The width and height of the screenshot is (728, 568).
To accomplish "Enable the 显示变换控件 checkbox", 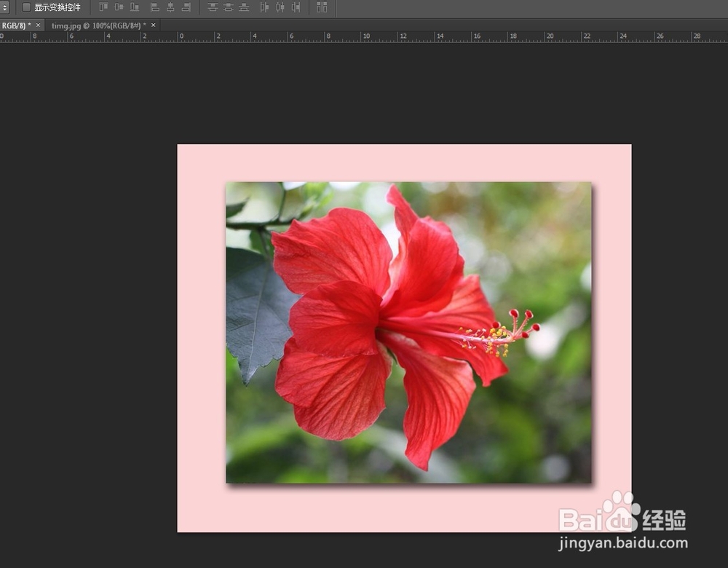I will (x=26, y=7).
